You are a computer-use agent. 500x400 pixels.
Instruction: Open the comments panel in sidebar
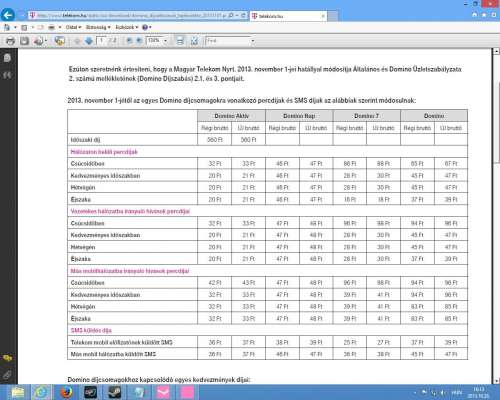point(7,358)
